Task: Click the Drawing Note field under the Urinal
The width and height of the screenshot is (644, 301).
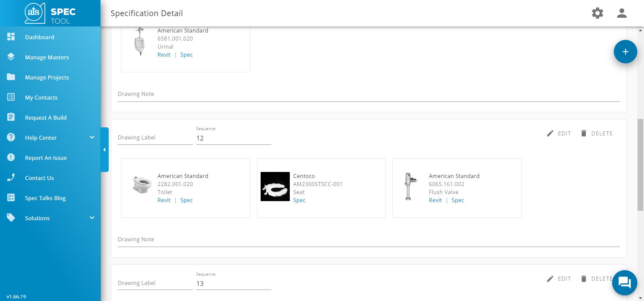Action: (369, 94)
